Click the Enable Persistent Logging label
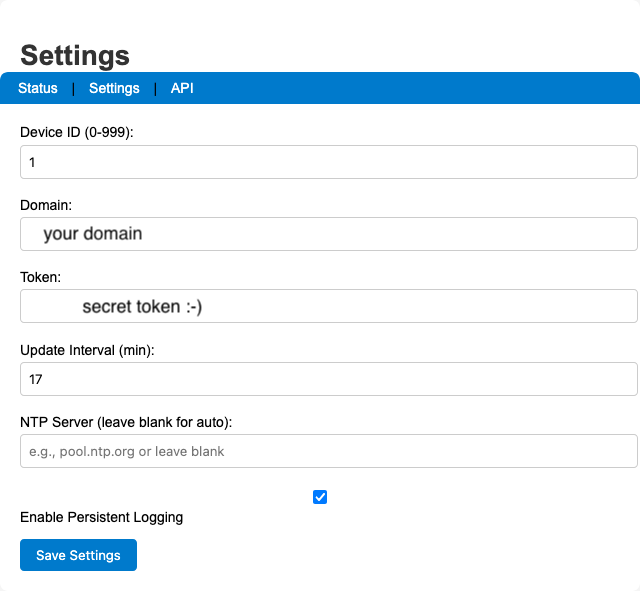Screen dimensions: 640x591 (x=102, y=517)
